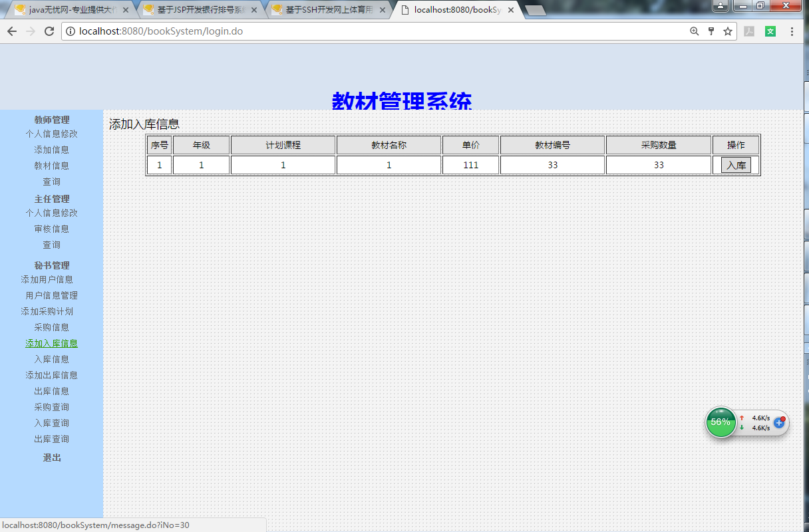This screenshot has width=809, height=532.
Task: Open Chrome three-dot menu
Action: coord(792,31)
